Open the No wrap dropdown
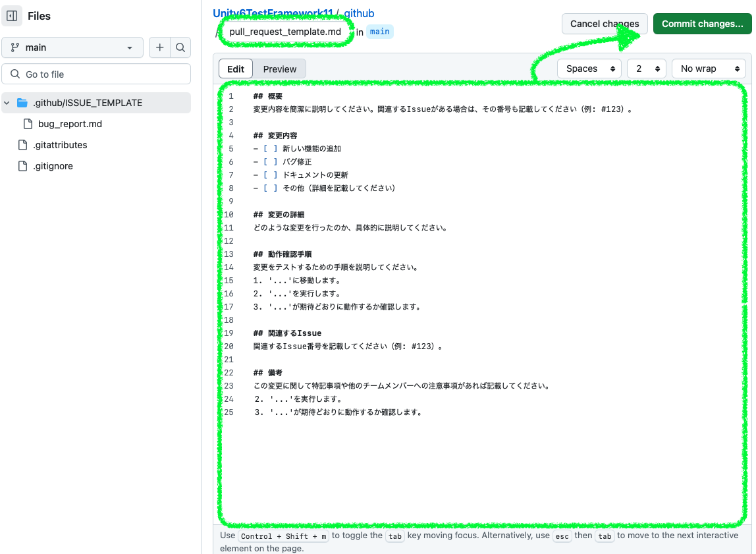Screen dimensions: 756x554 coord(708,69)
